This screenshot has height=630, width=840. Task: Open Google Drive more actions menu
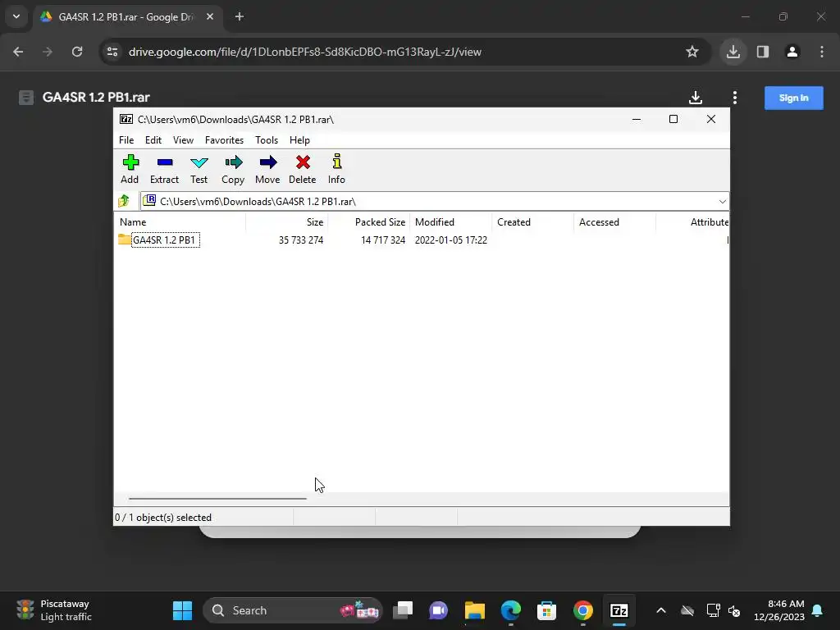pos(735,98)
